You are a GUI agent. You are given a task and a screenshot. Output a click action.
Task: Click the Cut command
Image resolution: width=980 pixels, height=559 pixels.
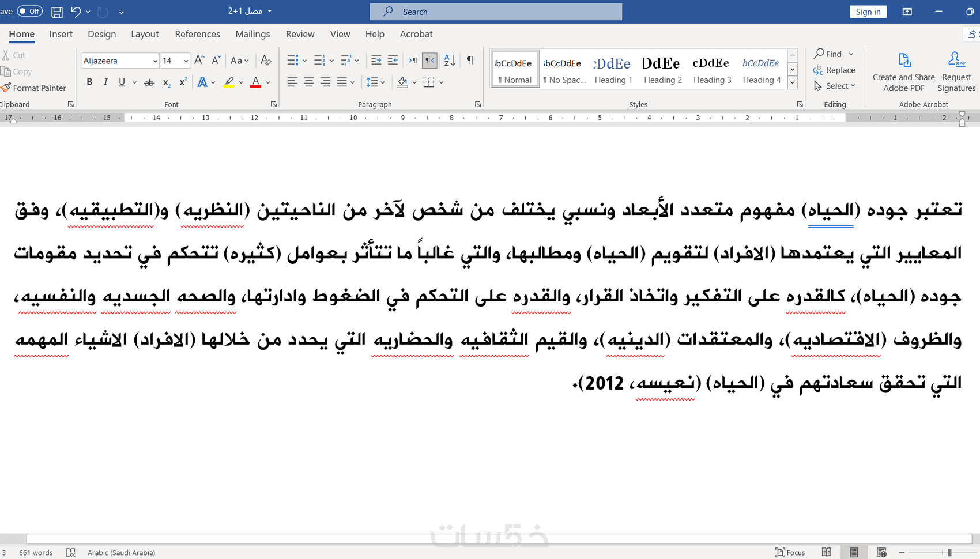[x=14, y=55]
